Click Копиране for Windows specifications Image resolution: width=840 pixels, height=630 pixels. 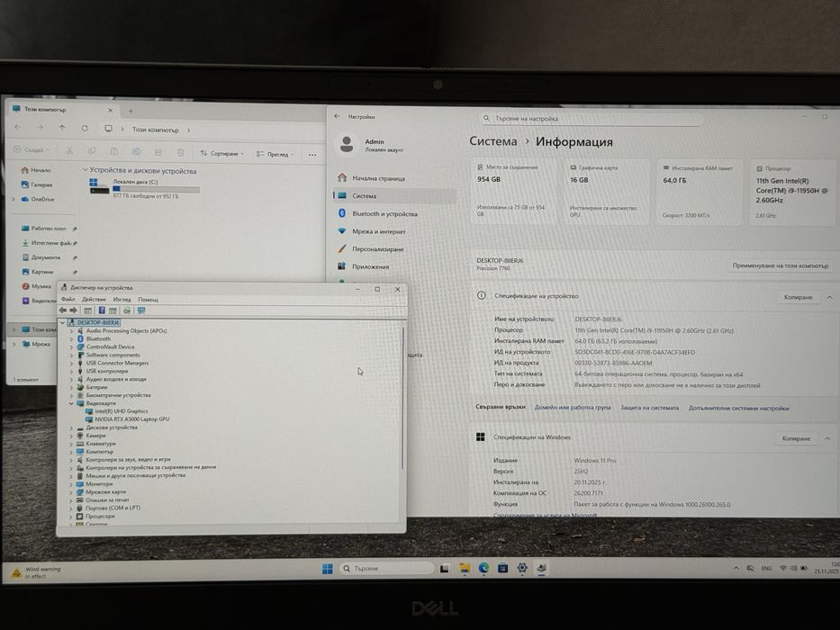click(796, 438)
